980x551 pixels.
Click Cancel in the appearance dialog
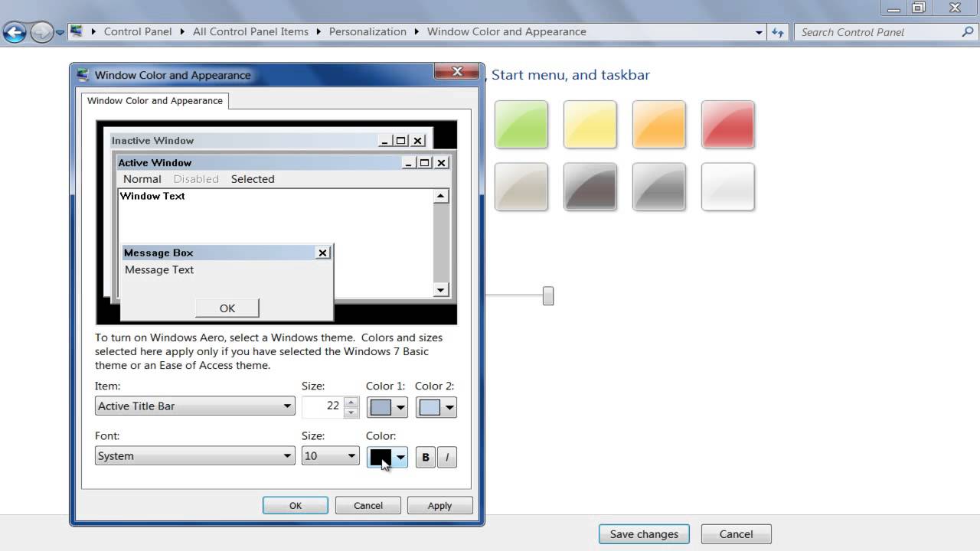point(368,505)
